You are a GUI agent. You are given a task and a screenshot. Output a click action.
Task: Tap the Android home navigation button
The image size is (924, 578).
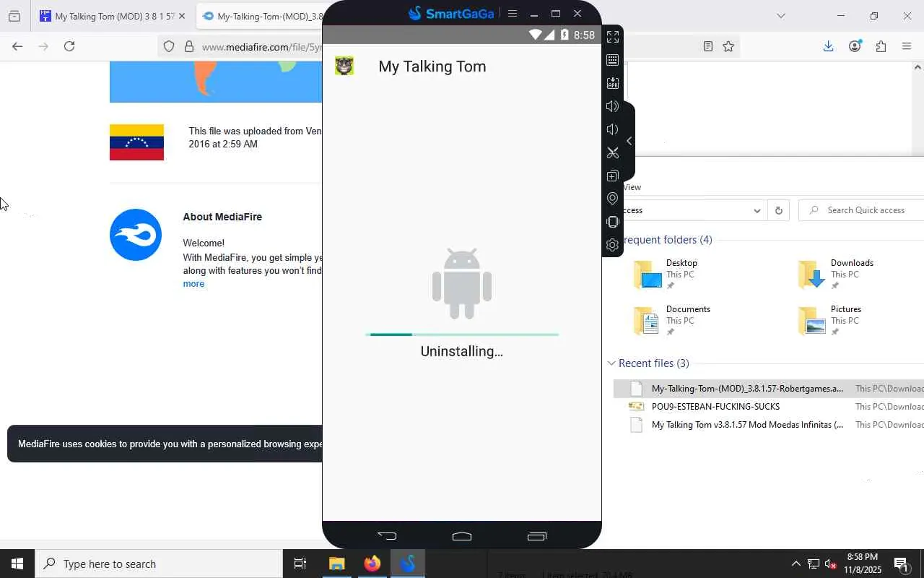click(462, 535)
